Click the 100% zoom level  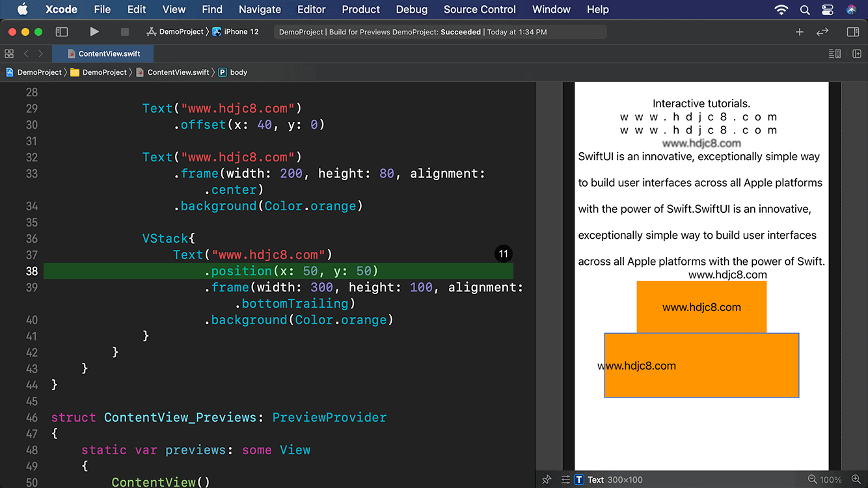(x=831, y=480)
